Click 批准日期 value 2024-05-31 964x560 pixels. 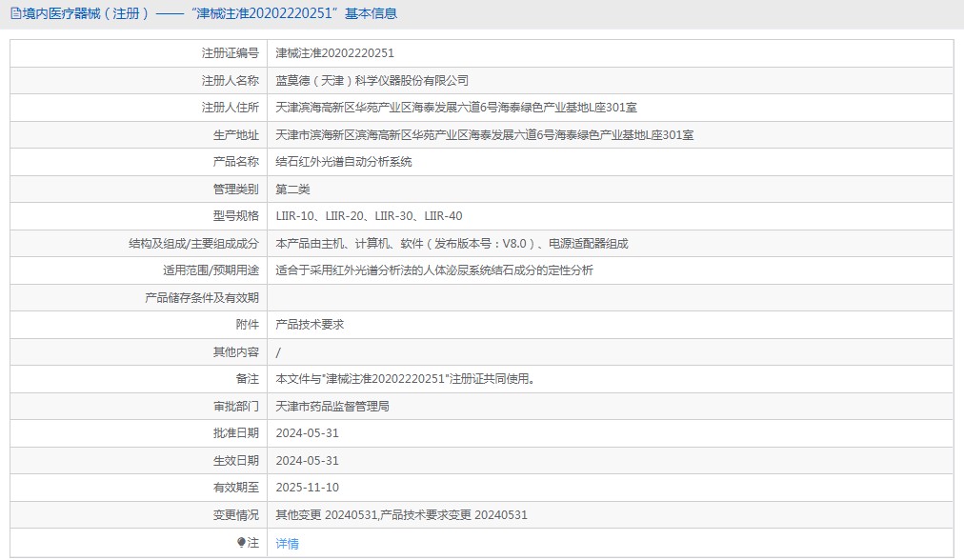point(308,433)
